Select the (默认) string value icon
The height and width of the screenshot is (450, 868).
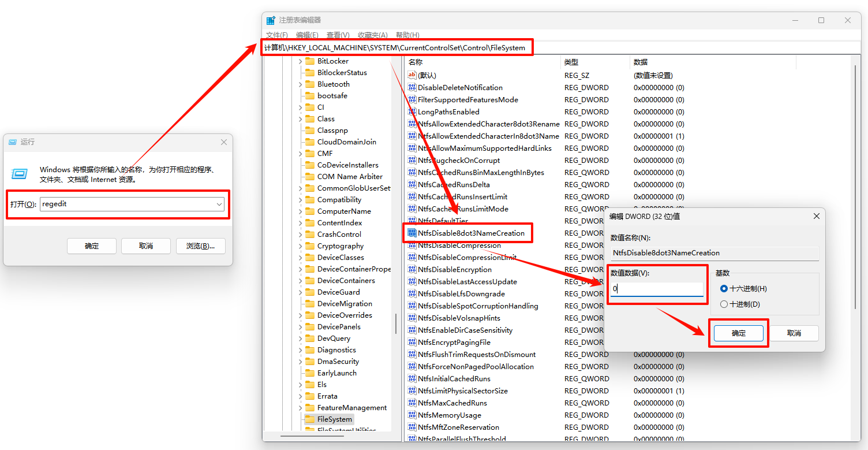tap(411, 75)
